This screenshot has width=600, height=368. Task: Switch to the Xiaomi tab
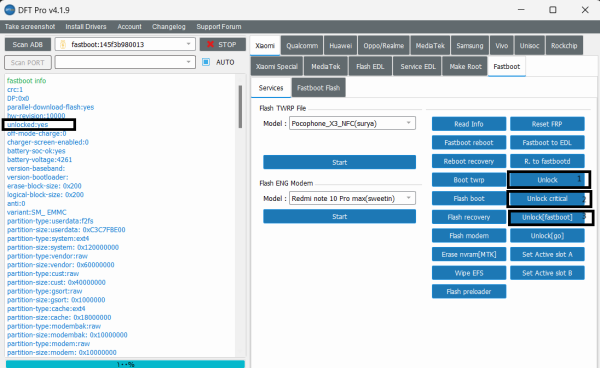265,46
